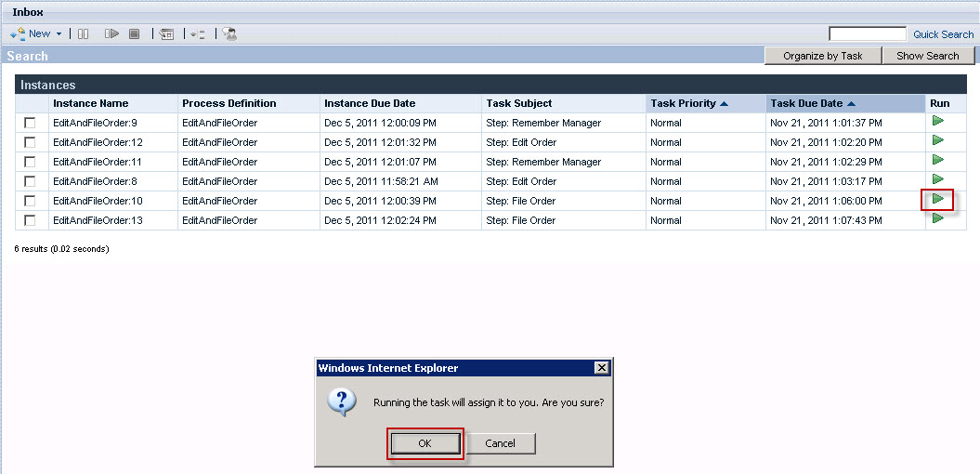This screenshot has width=980, height=474.
Task: Click the Organize by Task button
Action: tap(822, 56)
